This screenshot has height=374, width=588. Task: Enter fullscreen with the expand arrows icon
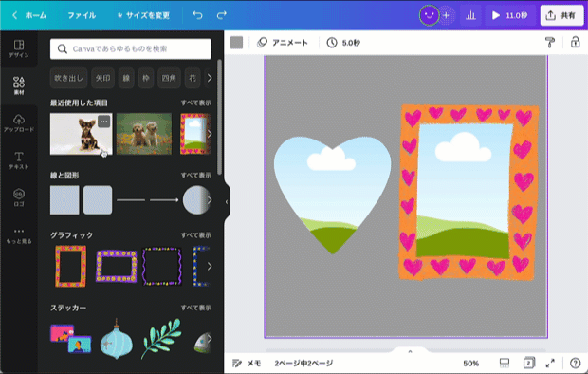pyautogui.click(x=550, y=364)
